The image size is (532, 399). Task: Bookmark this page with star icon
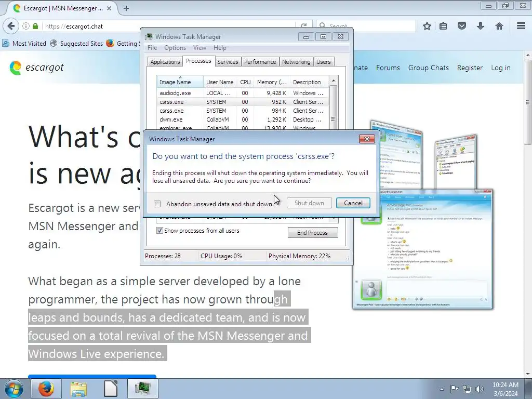point(427,26)
